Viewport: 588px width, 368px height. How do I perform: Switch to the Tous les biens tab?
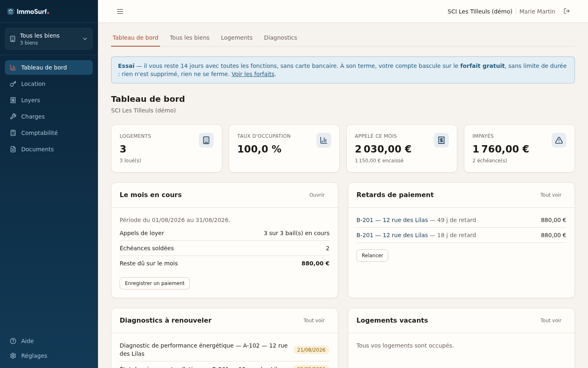tap(189, 38)
